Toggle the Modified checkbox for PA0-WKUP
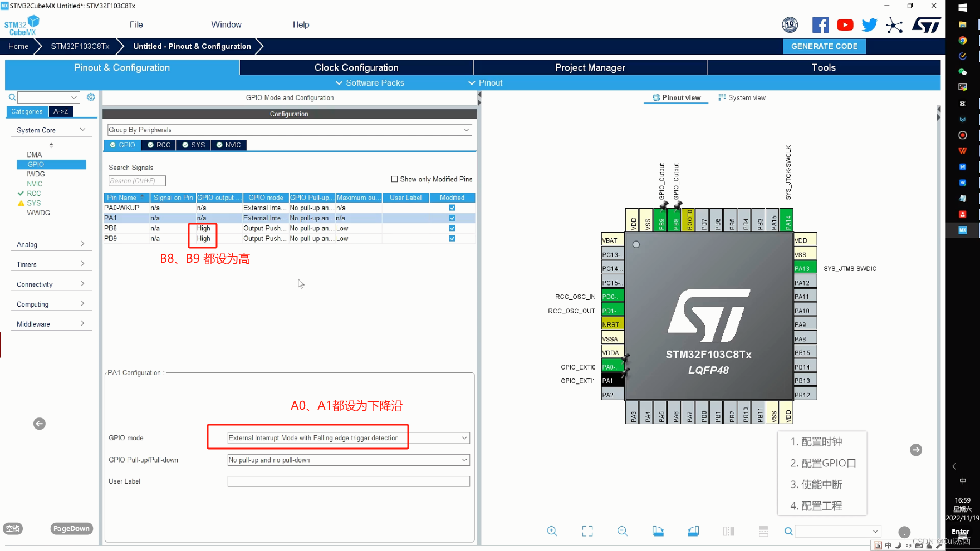Image resolution: width=980 pixels, height=551 pixels. click(452, 208)
